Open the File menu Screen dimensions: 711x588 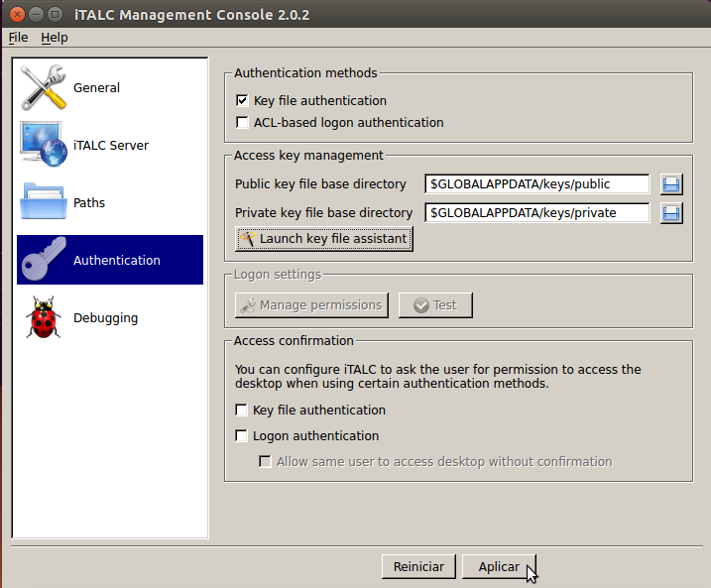point(18,37)
